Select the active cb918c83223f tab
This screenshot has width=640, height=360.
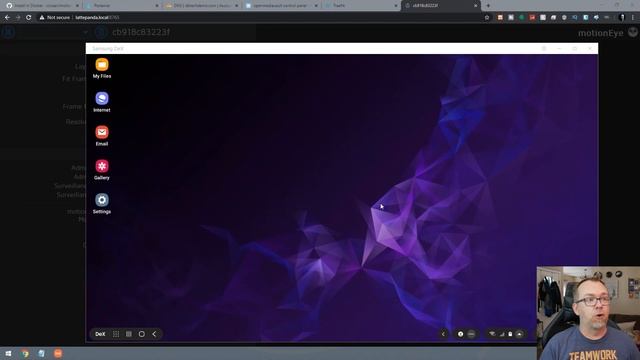coord(440,6)
